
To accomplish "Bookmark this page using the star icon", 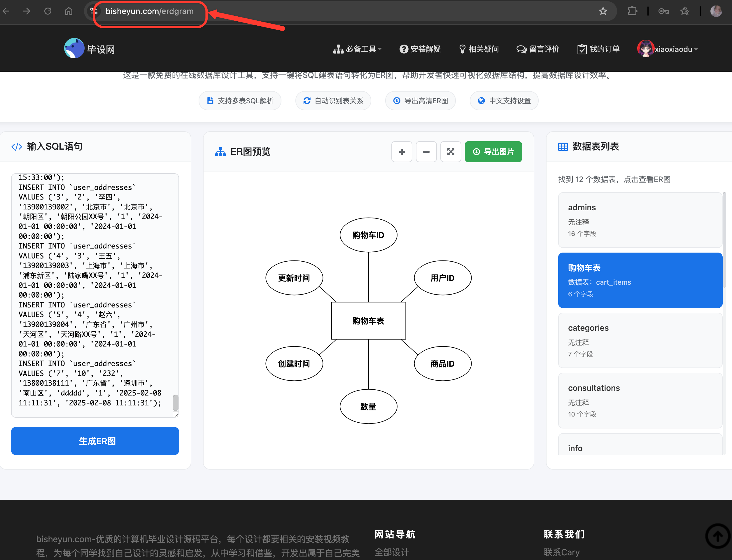I will (603, 11).
